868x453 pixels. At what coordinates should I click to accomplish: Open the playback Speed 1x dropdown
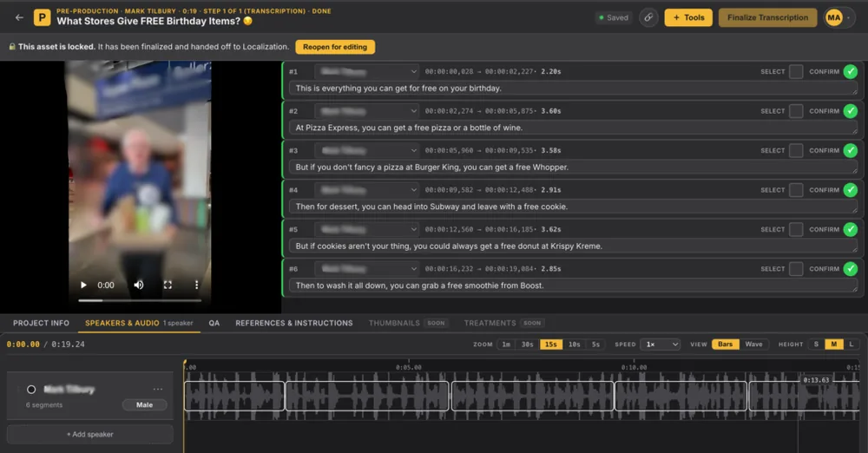pos(661,345)
